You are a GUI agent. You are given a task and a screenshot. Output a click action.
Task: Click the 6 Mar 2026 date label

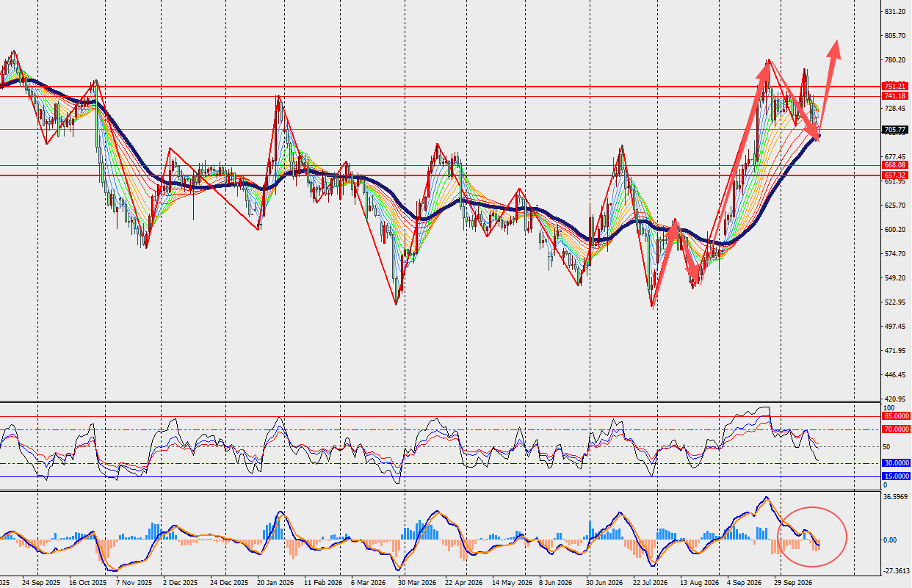pos(368,582)
